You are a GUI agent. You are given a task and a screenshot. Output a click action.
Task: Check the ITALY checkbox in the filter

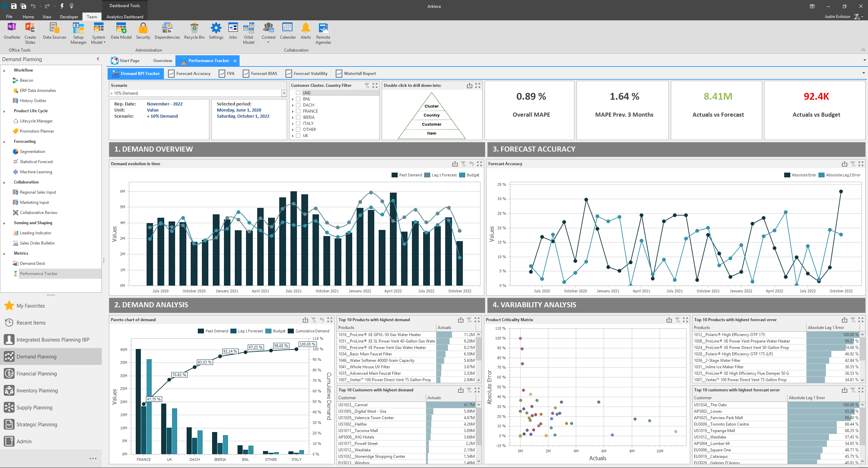pyautogui.click(x=298, y=123)
